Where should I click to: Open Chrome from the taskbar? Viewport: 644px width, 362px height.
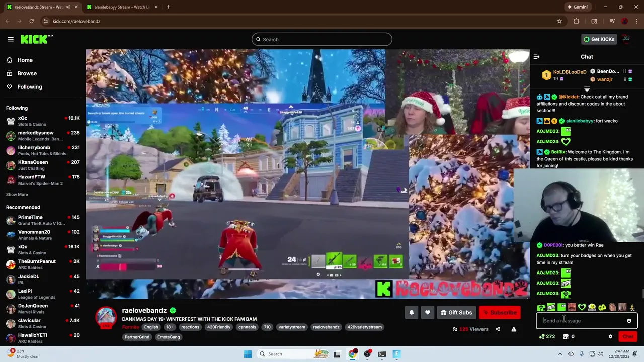click(352, 354)
